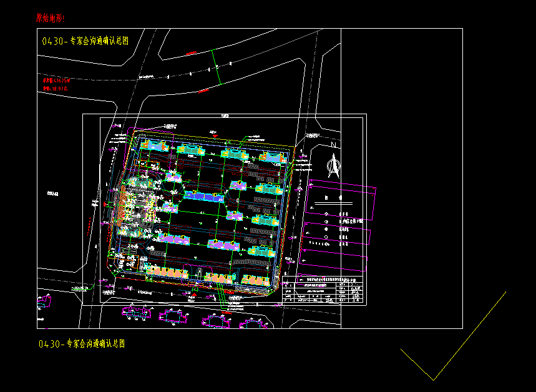Viewport: 536px width, 392px height.
Task: Select the yellow title text below the drawing frame
Action: pos(82,344)
